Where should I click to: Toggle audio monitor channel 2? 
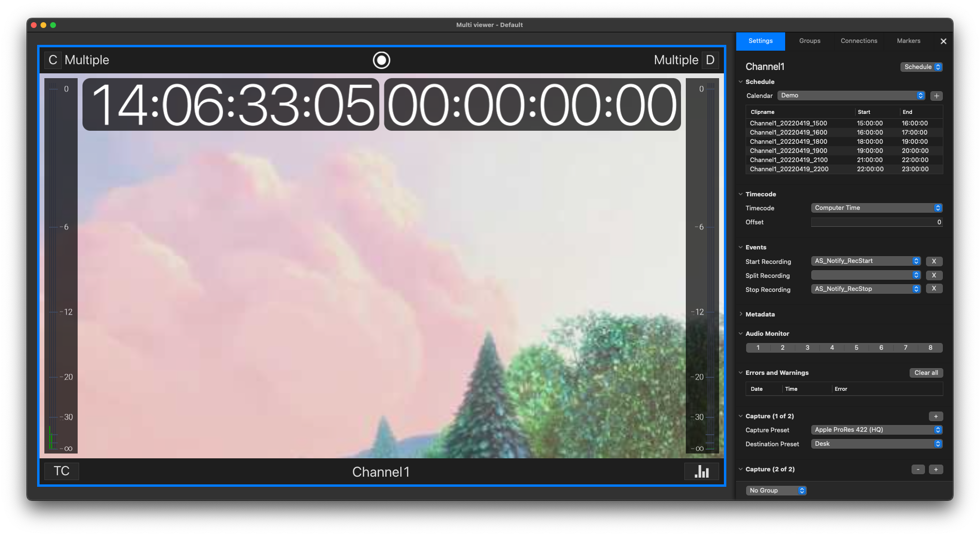783,348
